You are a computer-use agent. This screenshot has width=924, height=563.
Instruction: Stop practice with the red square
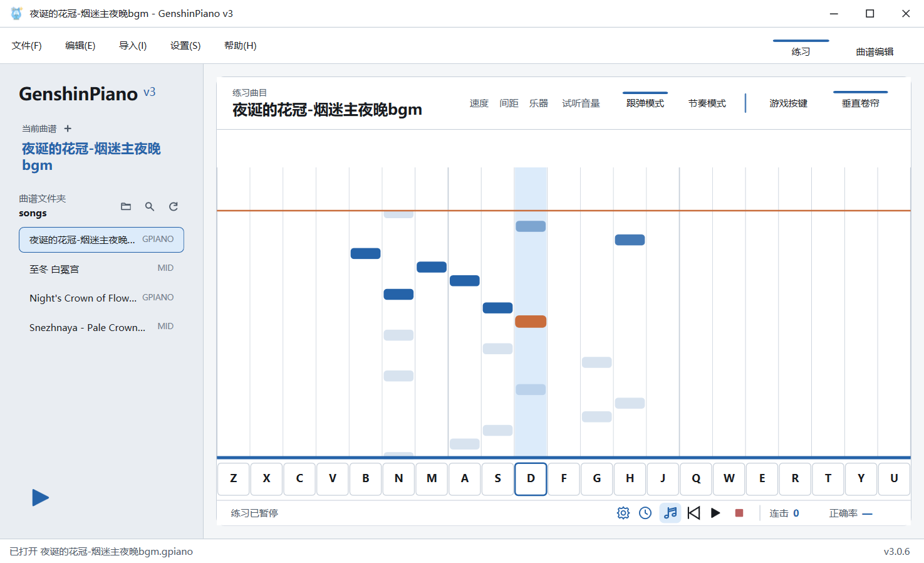pos(739,513)
